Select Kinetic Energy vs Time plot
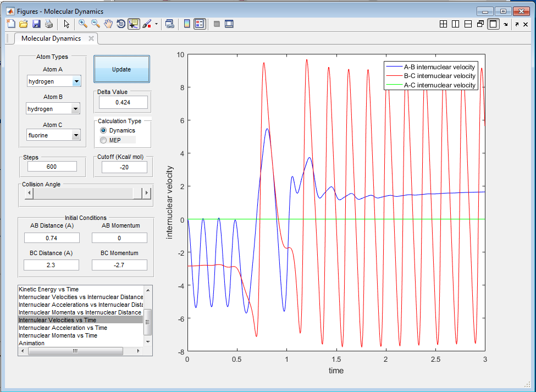Screen dimensions: 536x392 [x=48, y=289]
